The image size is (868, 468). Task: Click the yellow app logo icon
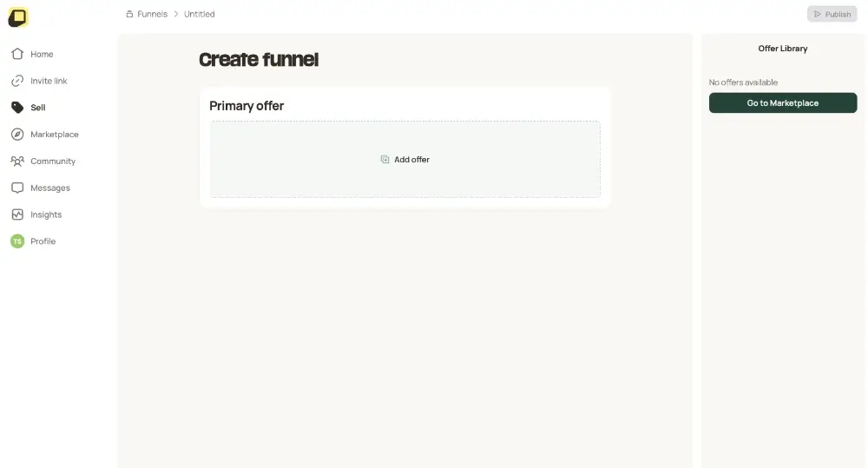click(x=18, y=17)
